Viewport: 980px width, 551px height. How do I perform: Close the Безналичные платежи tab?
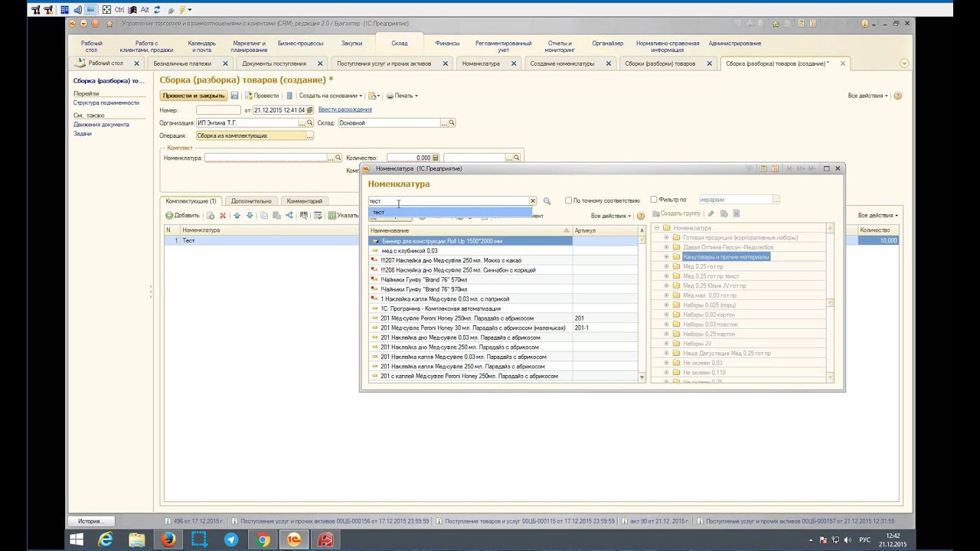[225, 64]
